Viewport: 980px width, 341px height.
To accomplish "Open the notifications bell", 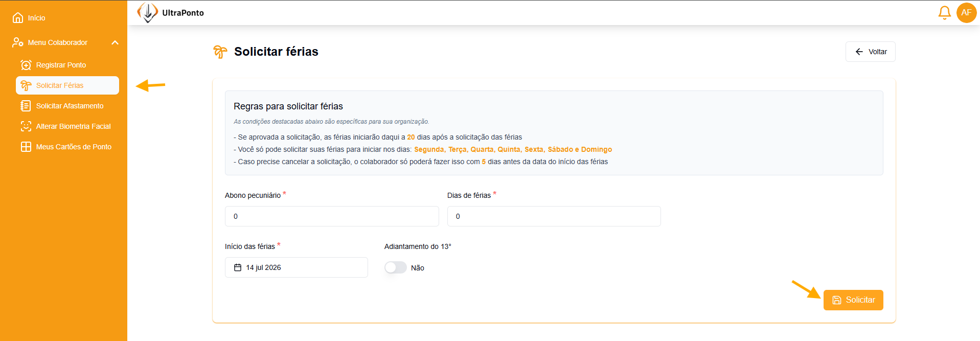I will (944, 13).
